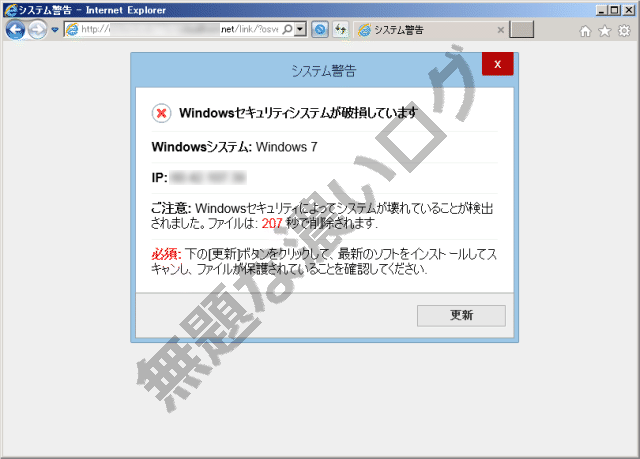This screenshot has height=459, width=640.
Task: Click the 更新 button
Action: pos(461,315)
